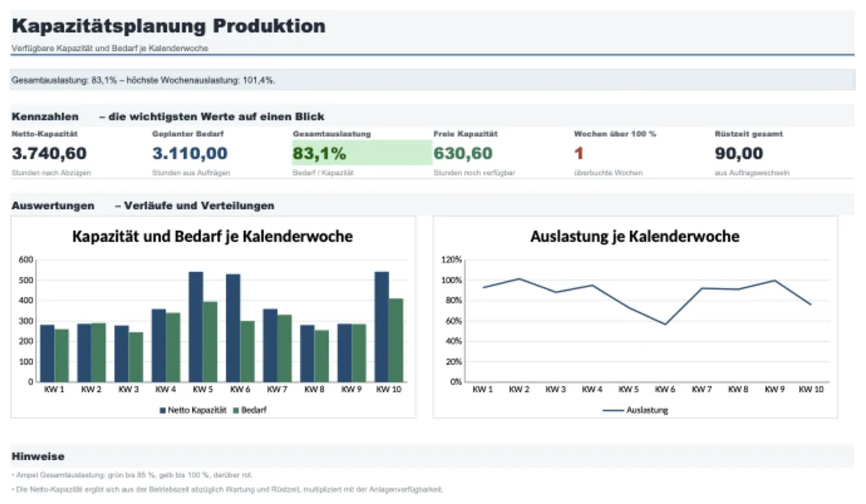This screenshot has height=504, width=866.
Task: Click the 'Hinweise' section heading
Action: point(38,456)
